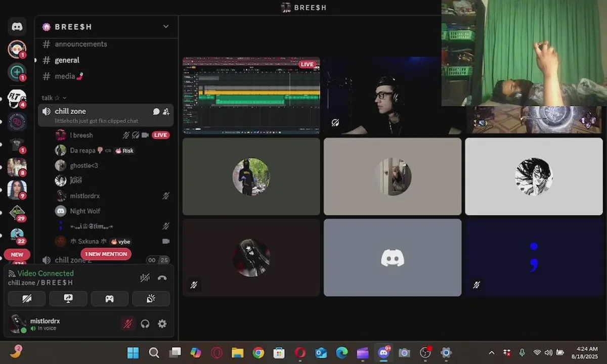Open File Explorer from taskbar
Viewport: 607px width, 364px height.
(237, 353)
